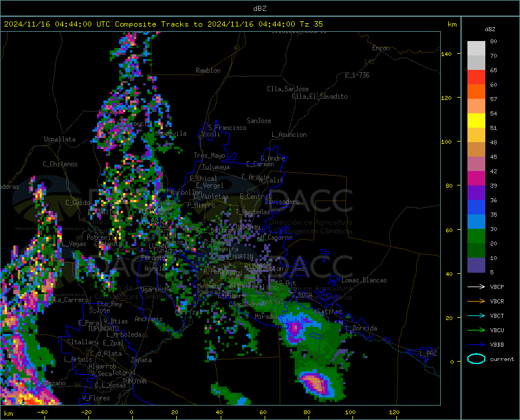Image resolution: width=520 pixels, height=420 pixels.
Task: Click the 'Tulumaya' map label
Action: [216, 167]
